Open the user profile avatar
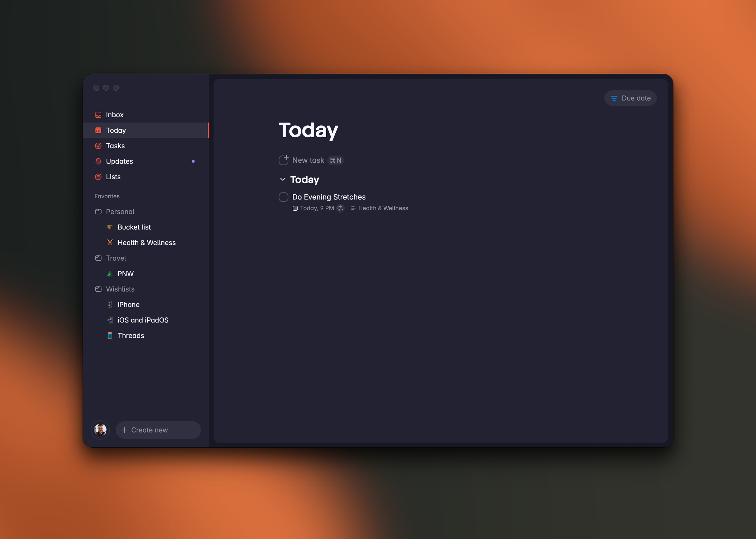This screenshot has width=756, height=539. [100, 430]
